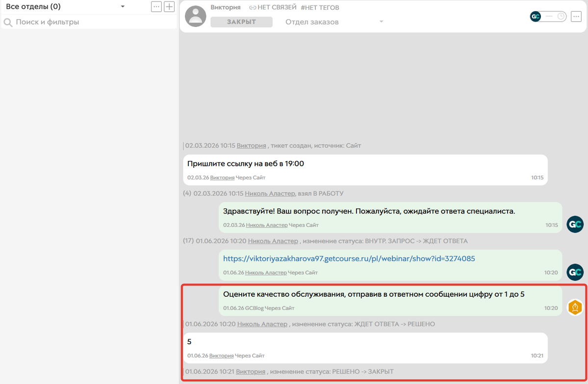Viewport: 588px width, 384px height.
Task: Click message Пришлите ссылку на веб в 19:00
Action: 365,170
